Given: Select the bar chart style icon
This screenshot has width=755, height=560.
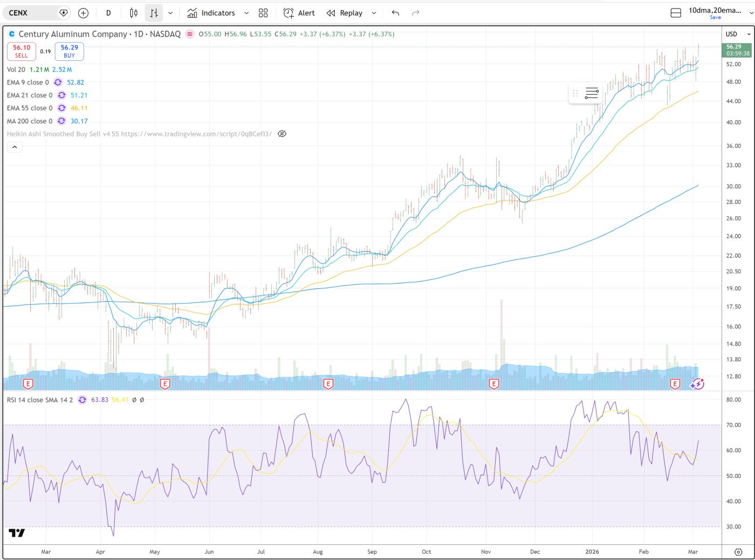Looking at the screenshot, I should point(154,13).
